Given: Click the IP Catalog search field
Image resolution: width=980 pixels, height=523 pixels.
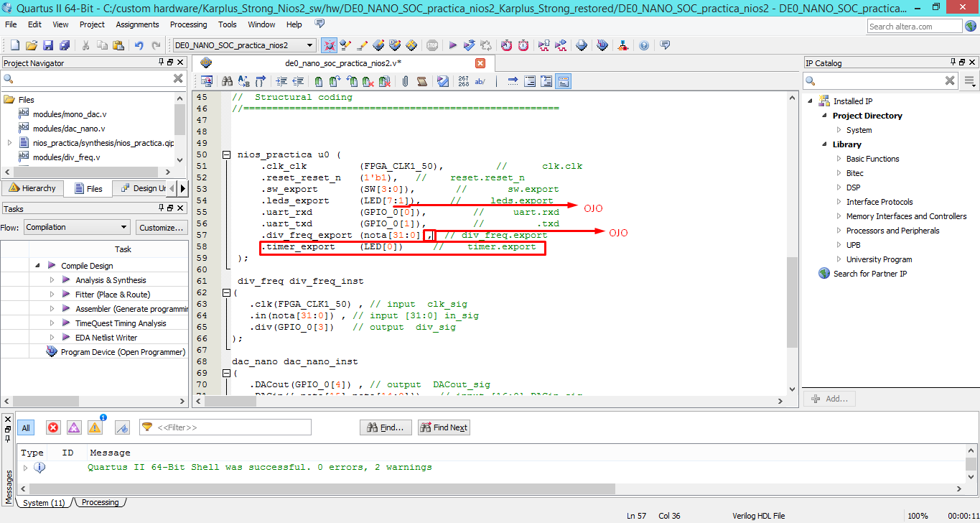Looking at the screenshot, I should pos(881,80).
